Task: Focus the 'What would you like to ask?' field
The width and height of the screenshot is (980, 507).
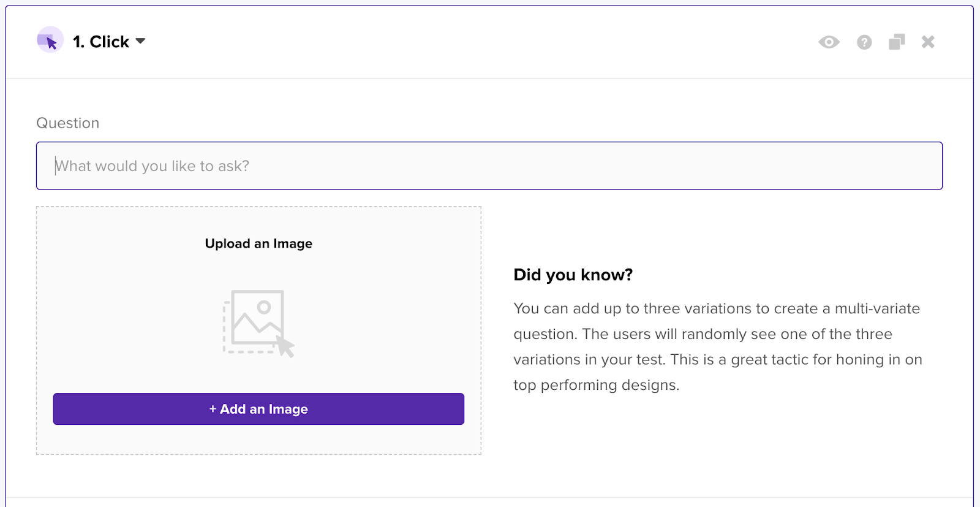Action: 489,166
